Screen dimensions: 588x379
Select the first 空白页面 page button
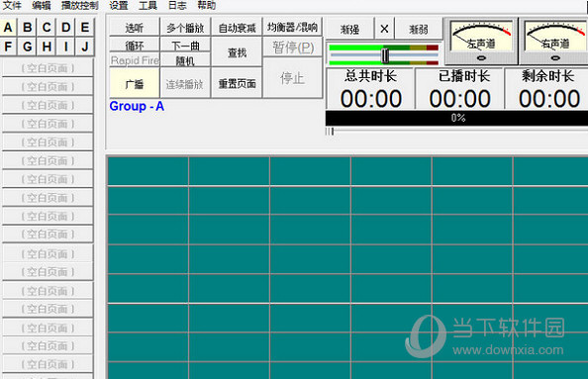coord(48,68)
